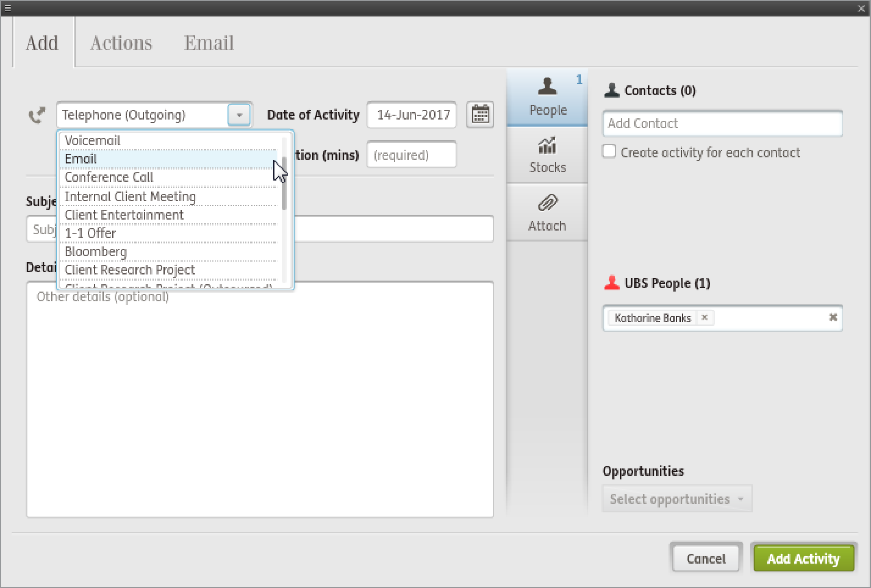The image size is (871, 588).
Task: Click the outgoing telephone activity icon
Action: coord(37,115)
